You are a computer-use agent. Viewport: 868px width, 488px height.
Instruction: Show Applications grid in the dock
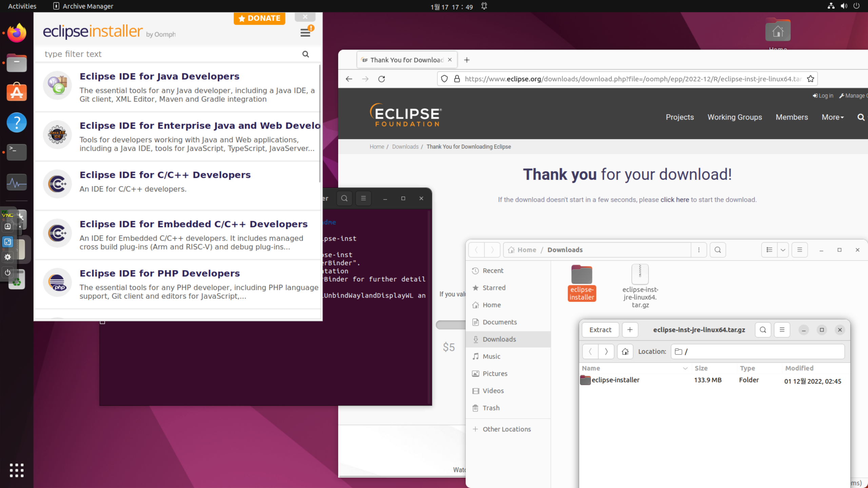pos(17,470)
